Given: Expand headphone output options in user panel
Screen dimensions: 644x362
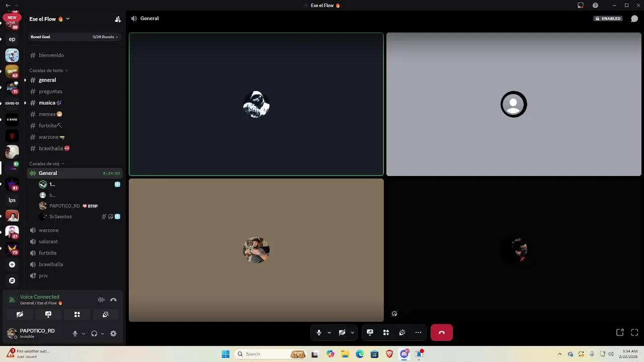Looking at the screenshot, I should click(103, 333).
